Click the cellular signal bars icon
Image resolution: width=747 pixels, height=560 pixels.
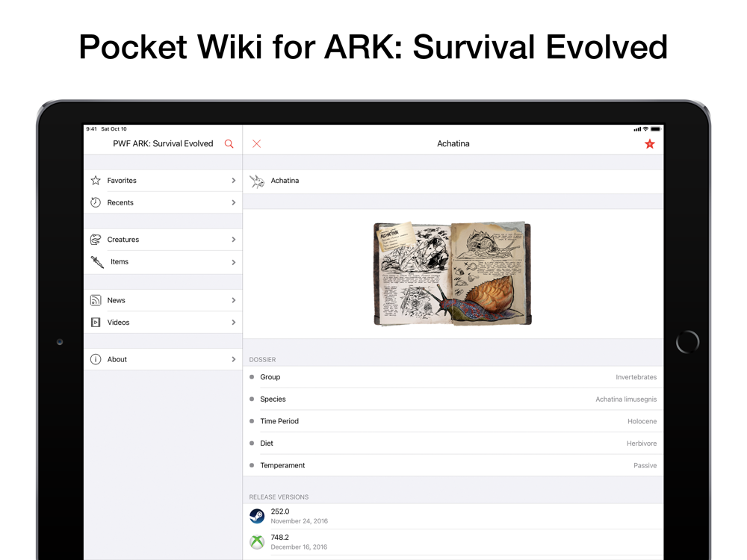tap(637, 129)
